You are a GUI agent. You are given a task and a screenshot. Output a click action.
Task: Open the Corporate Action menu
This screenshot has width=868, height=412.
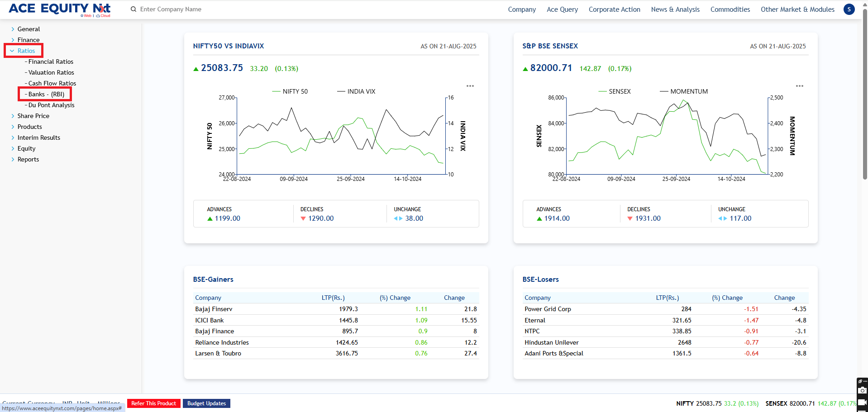(614, 9)
